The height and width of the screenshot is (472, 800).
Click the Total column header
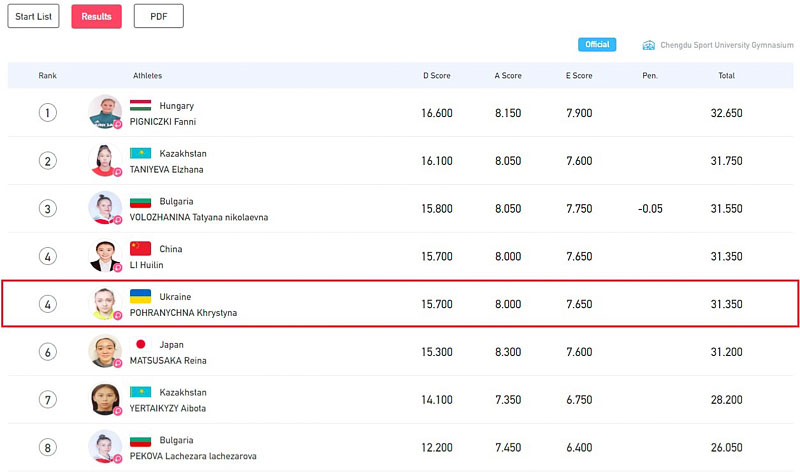(727, 76)
